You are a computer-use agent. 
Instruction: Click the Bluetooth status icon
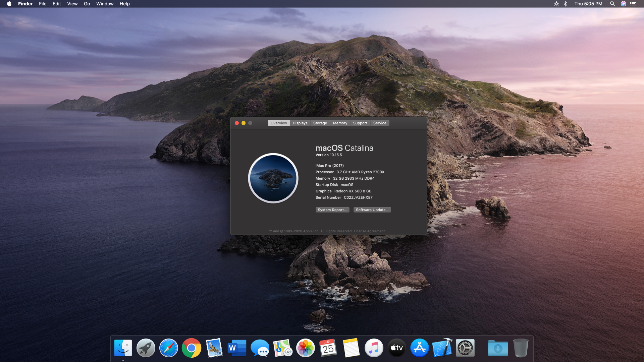pos(565,4)
